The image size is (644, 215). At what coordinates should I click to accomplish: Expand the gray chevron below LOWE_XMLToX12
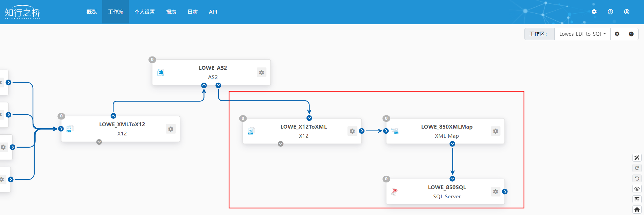[x=99, y=142]
